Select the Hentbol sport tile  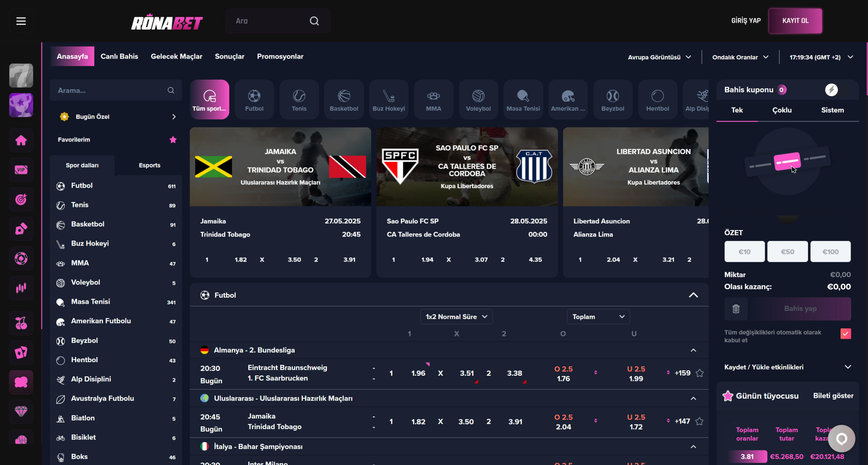pyautogui.click(x=657, y=99)
